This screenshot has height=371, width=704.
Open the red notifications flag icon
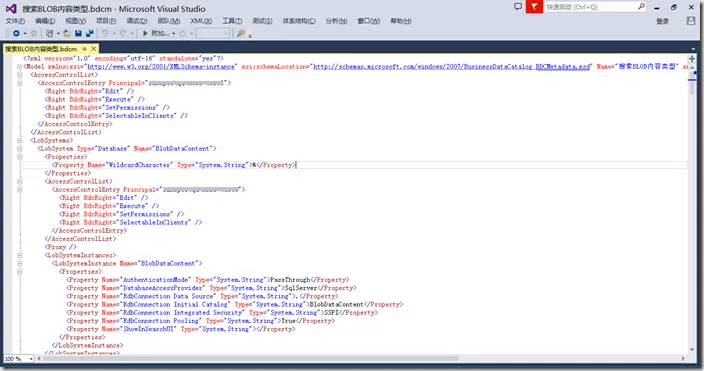[534, 7]
